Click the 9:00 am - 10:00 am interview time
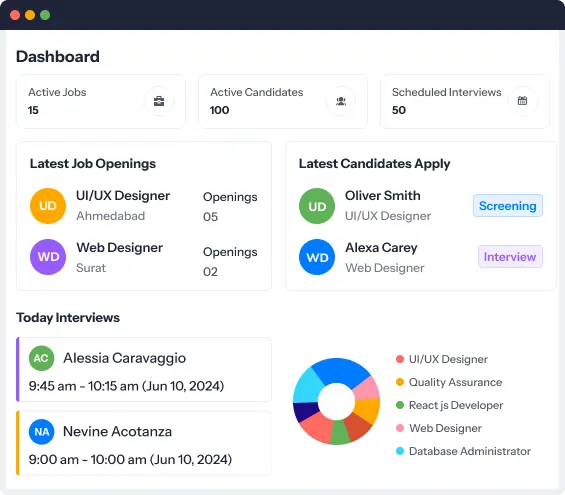Viewport: 565px width, 495px height. [130, 460]
